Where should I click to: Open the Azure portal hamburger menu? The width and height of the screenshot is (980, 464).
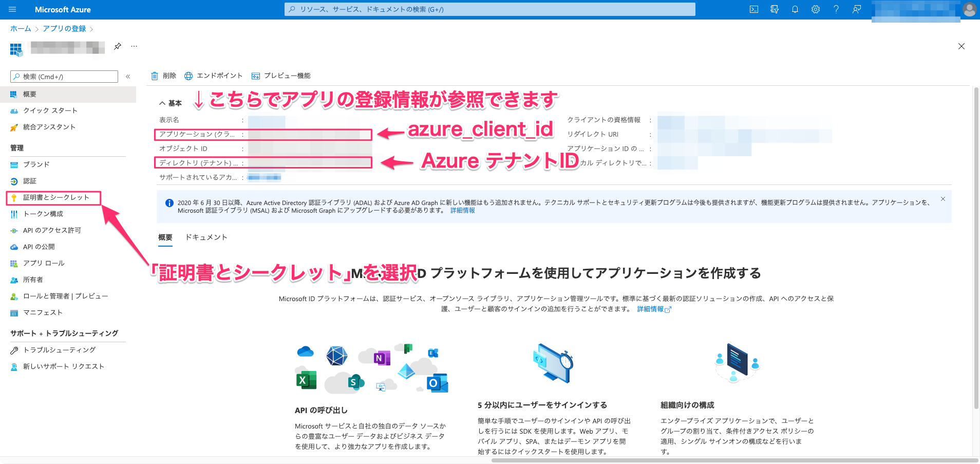[x=13, y=9]
